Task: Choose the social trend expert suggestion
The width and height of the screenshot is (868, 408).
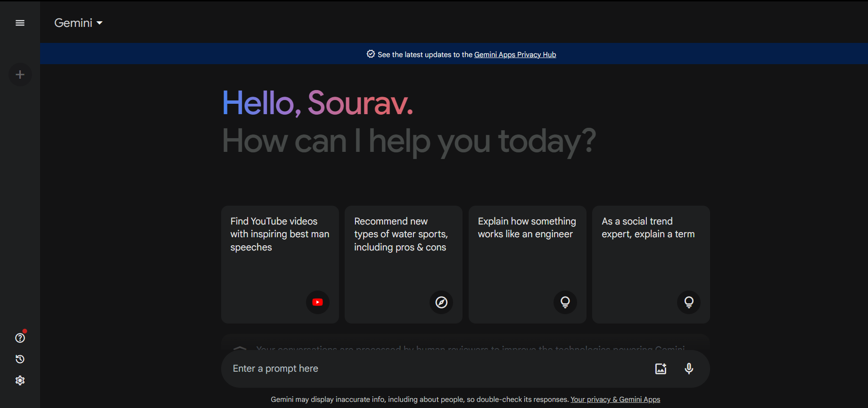Action: 651,264
